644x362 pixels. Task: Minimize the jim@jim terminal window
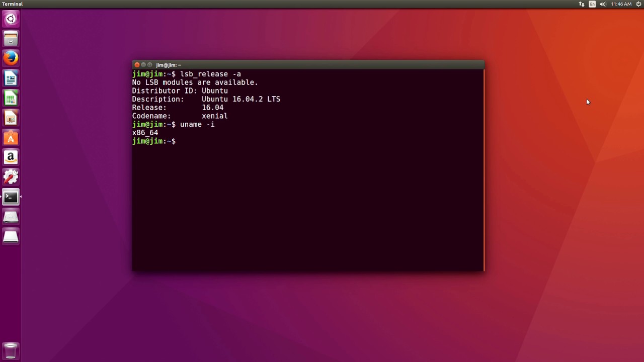tap(143, 65)
